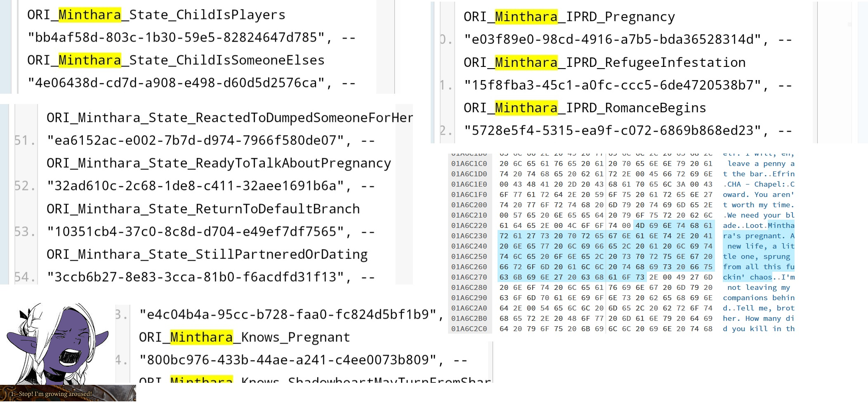Image resolution: width=868 pixels, height=403 pixels.
Task: Click the ORI_Minthara_IPRD_Pregnancy line
Action: pos(569,17)
